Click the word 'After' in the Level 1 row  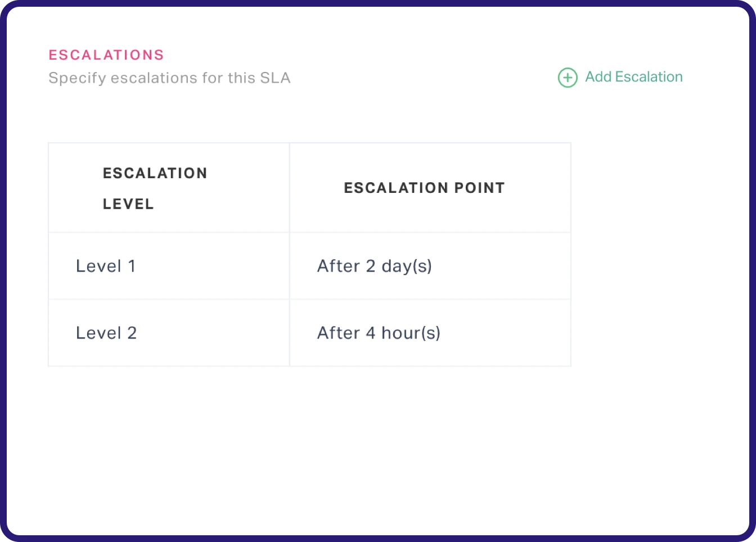click(x=339, y=266)
